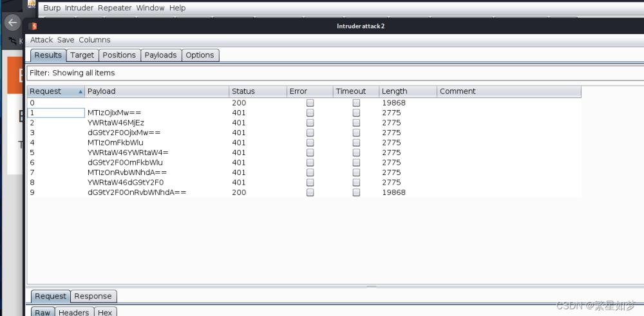The image size is (644, 316).
Task: Select the row with payload YWRtaW46dG9tY2F0
Action: [304, 182]
